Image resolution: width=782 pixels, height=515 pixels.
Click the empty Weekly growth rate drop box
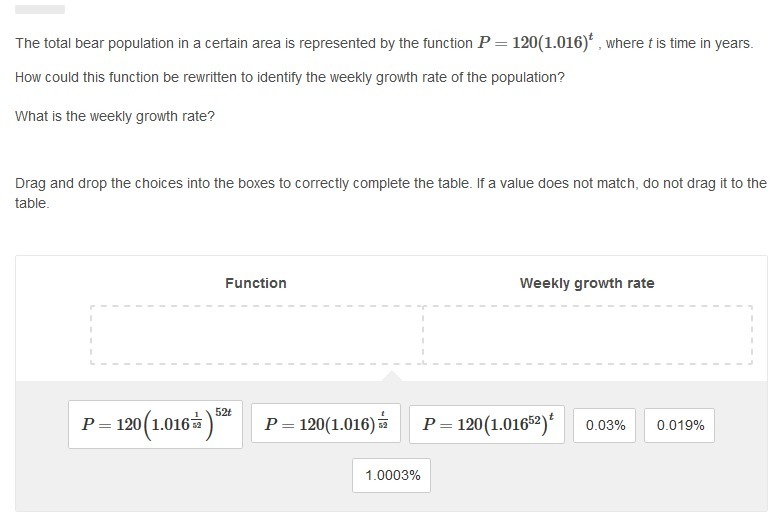tap(588, 335)
